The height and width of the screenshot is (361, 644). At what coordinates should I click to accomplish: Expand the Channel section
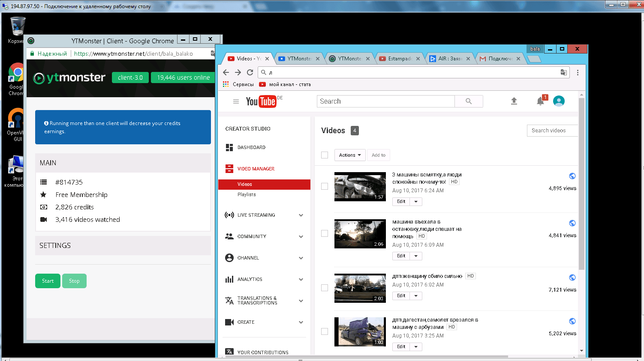point(301,258)
